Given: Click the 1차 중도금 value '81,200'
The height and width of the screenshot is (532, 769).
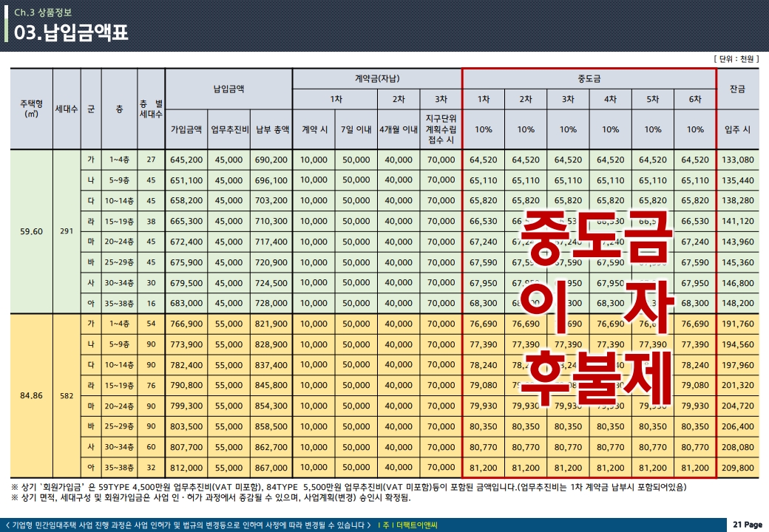Looking at the screenshot, I should 483,468.
